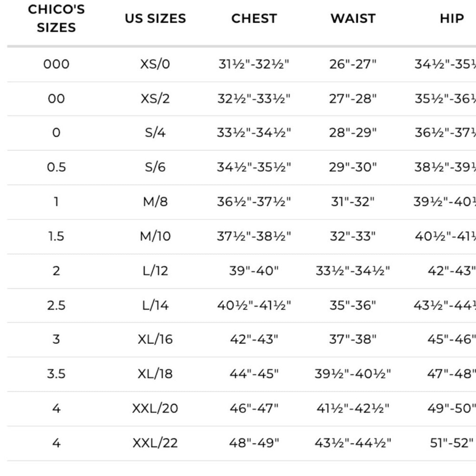Image resolution: width=476 pixels, height=476 pixels.
Task: Click the XXL/22 US size cell
Action: tap(155, 443)
